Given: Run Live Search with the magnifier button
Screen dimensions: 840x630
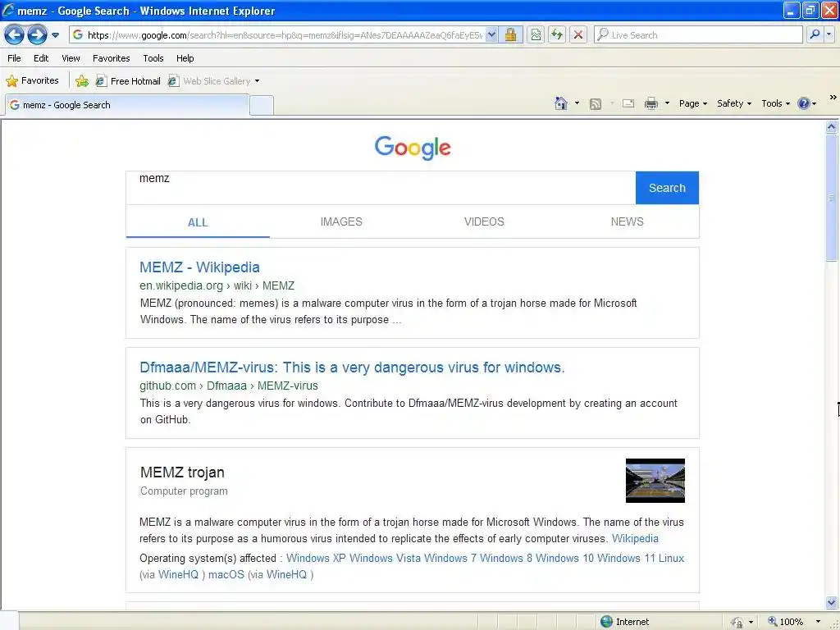Looking at the screenshot, I should tap(815, 34).
